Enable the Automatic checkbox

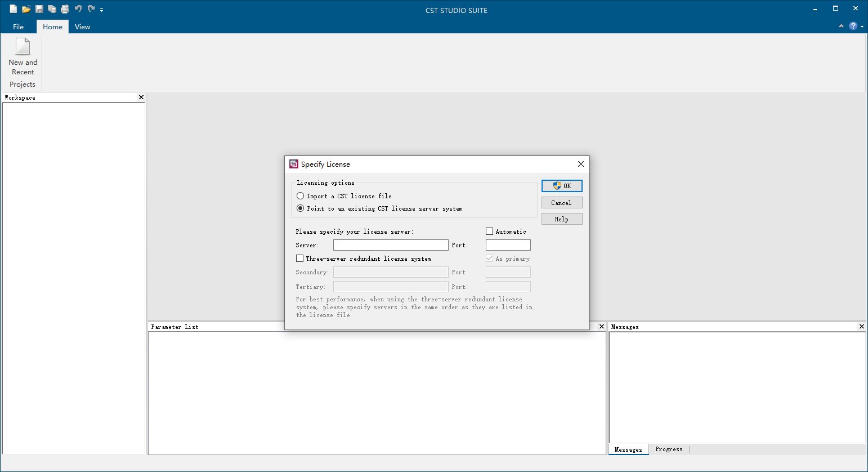pos(506,231)
